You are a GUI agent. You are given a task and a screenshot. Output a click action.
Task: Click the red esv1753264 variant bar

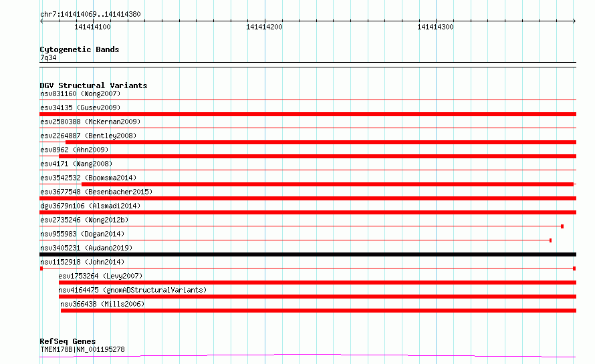[318, 283]
